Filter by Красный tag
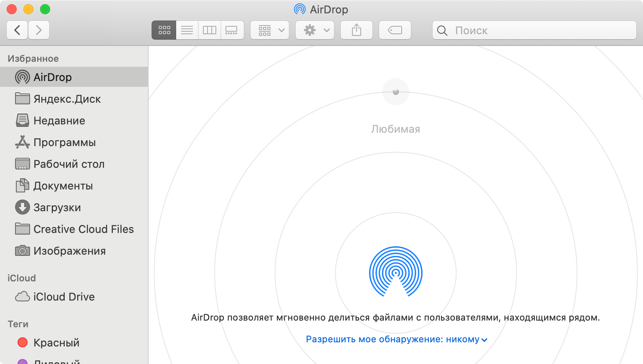Image resolution: width=643 pixels, height=364 pixels. [x=56, y=343]
